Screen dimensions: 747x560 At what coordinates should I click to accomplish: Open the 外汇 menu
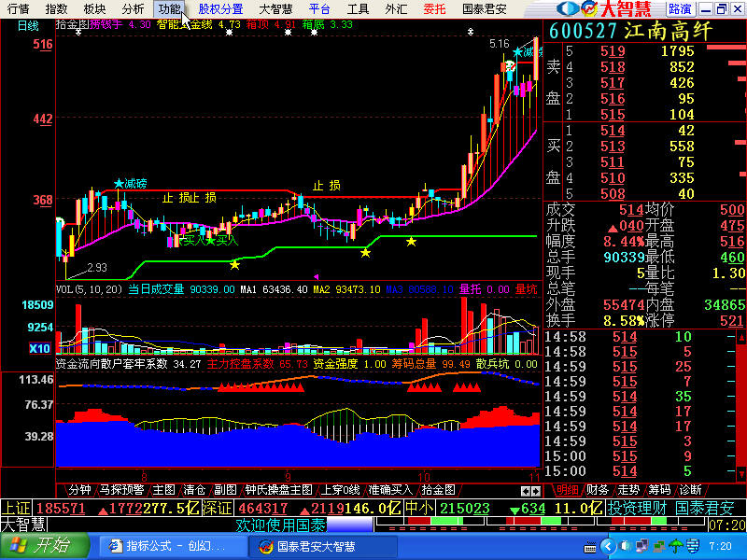click(396, 8)
